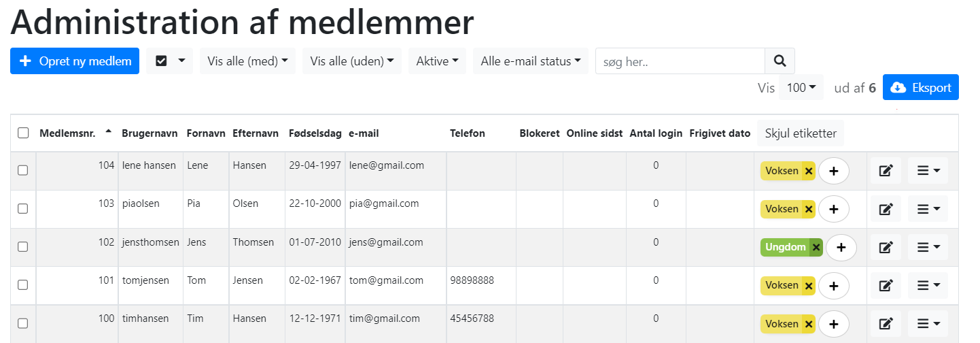980x343 pixels.
Task: Expand the 'Alle e-mail status' filter
Action: click(x=531, y=61)
